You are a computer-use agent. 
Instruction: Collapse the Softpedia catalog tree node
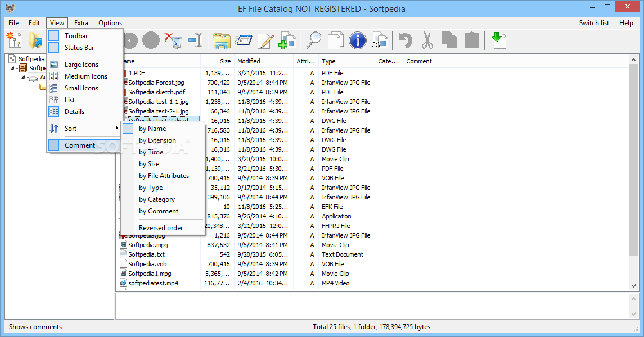tap(12, 68)
